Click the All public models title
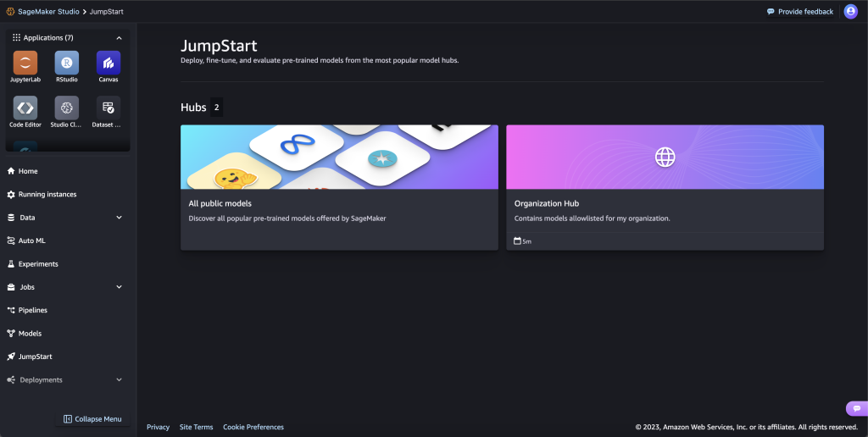 point(220,203)
